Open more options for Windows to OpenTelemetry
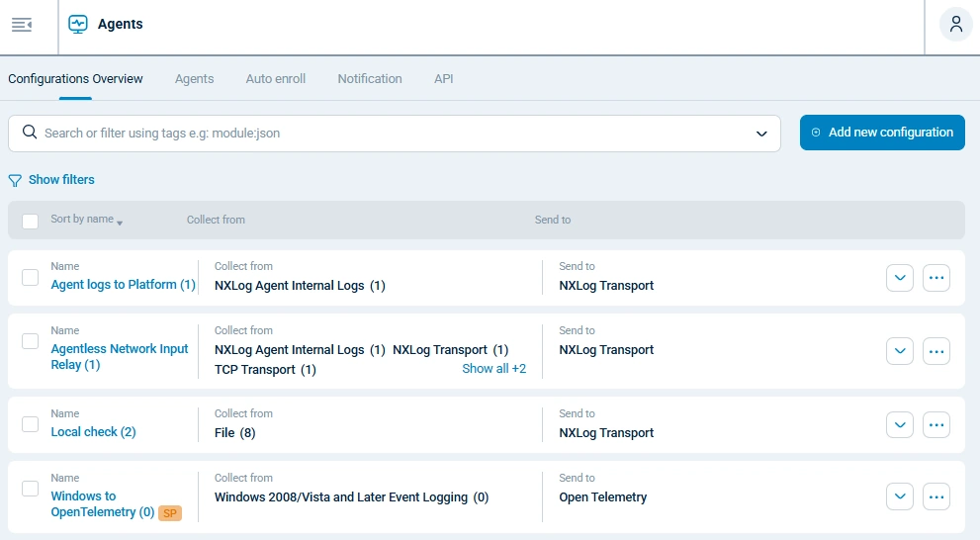Image resolution: width=980 pixels, height=540 pixels. (x=936, y=496)
